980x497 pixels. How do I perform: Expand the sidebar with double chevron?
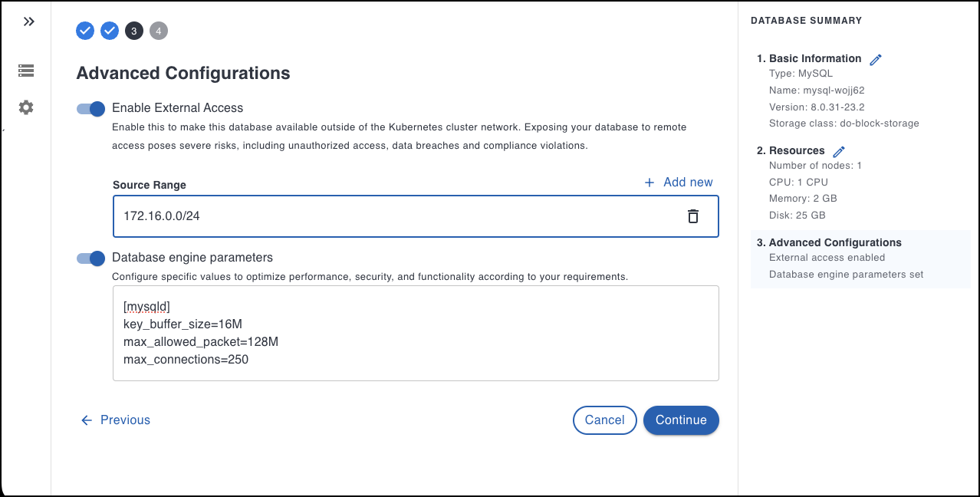[28, 21]
